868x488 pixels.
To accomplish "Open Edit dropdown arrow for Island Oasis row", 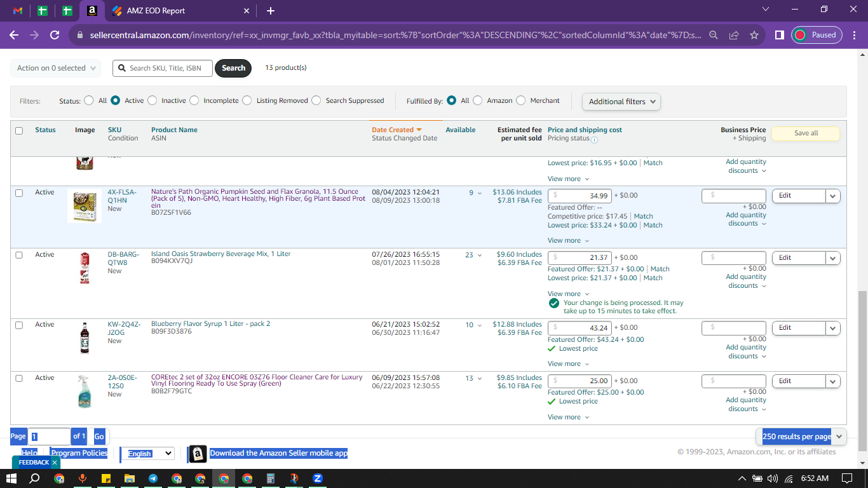I will [833, 258].
